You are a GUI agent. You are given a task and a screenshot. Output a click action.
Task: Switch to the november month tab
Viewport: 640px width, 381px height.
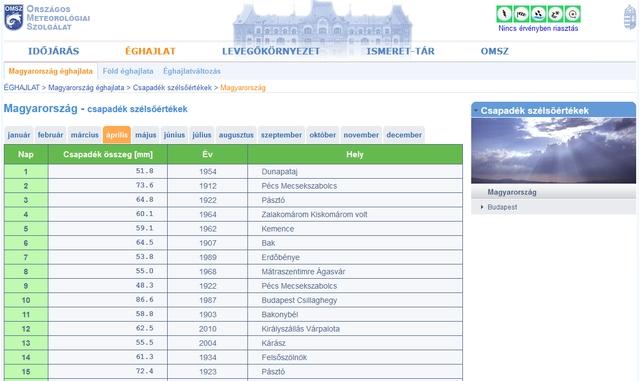pyautogui.click(x=361, y=135)
